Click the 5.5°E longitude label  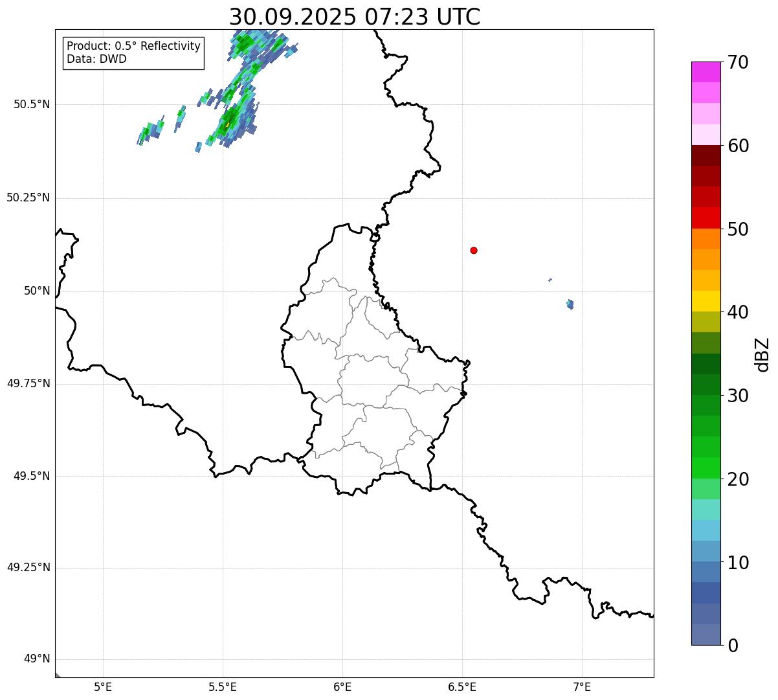click(x=223, y=686)
